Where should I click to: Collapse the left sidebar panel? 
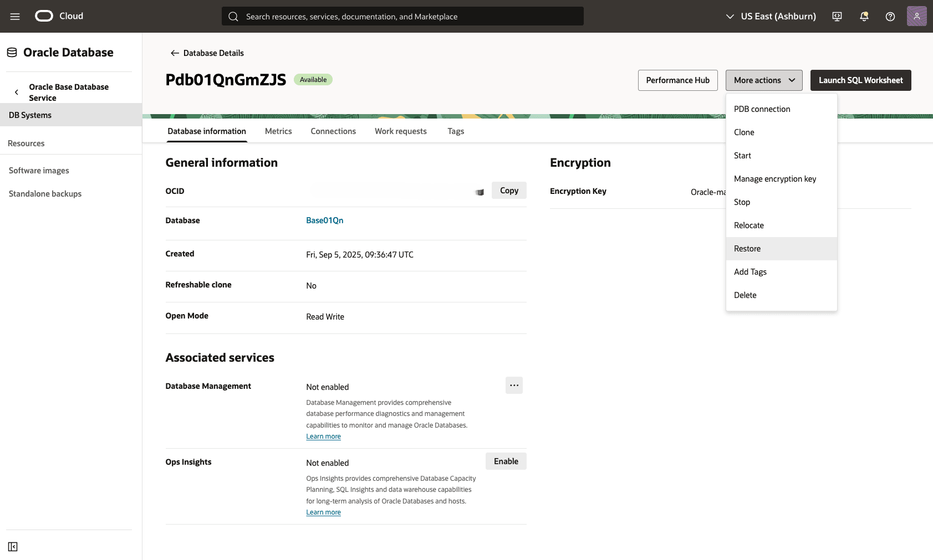13,546
